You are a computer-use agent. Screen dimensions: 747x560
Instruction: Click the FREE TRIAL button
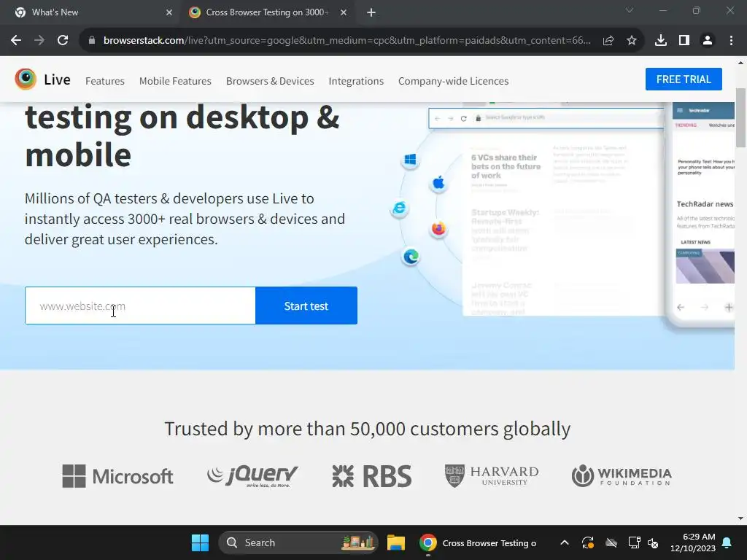(x=684, y=79)
